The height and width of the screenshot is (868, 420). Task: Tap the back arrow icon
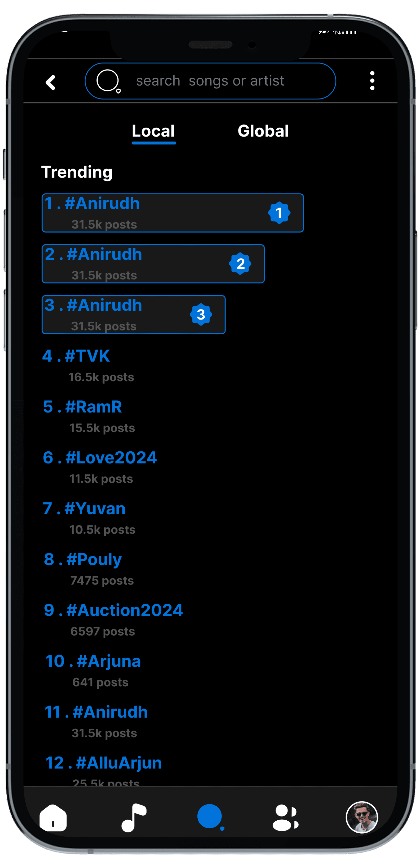[x=50, y=82]
